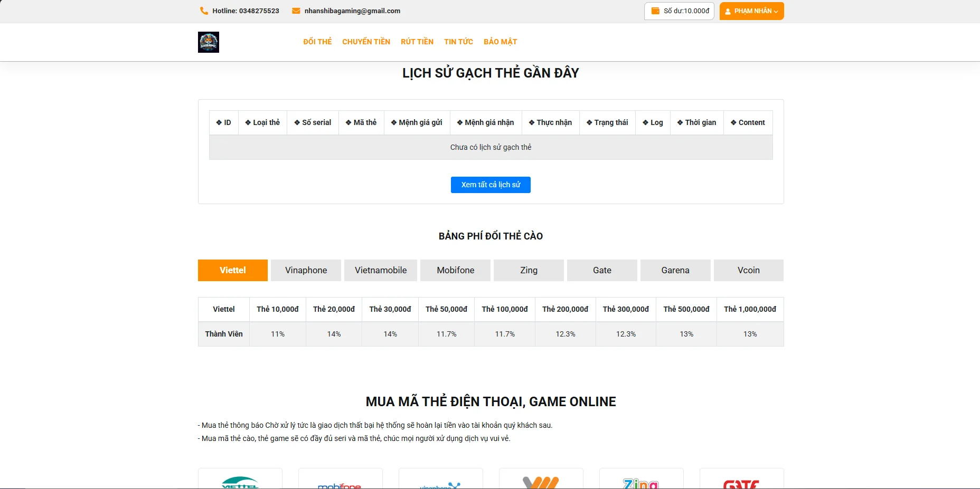Click the Thẻ 1,000,000đ column header
980x489 pixels.
750,309
